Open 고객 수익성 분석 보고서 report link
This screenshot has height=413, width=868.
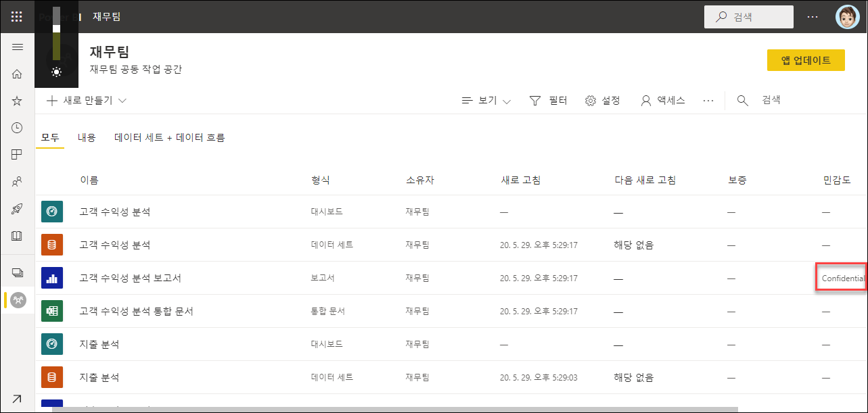(x=130, y=278)
